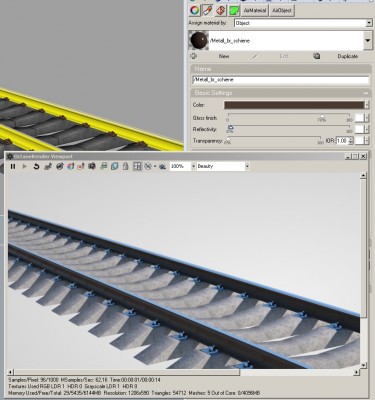Toggle the highlighted grid icon in the viewport toolbar
375x400 pixels.
(137, 166)
